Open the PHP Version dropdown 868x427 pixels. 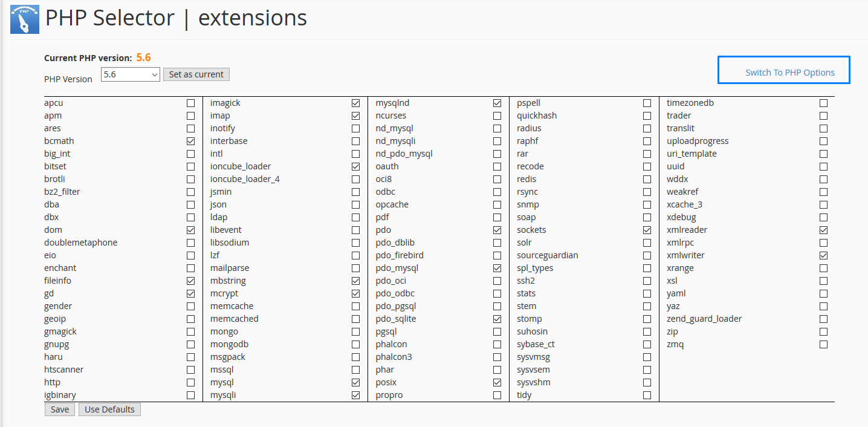click(x=130, y=74)
